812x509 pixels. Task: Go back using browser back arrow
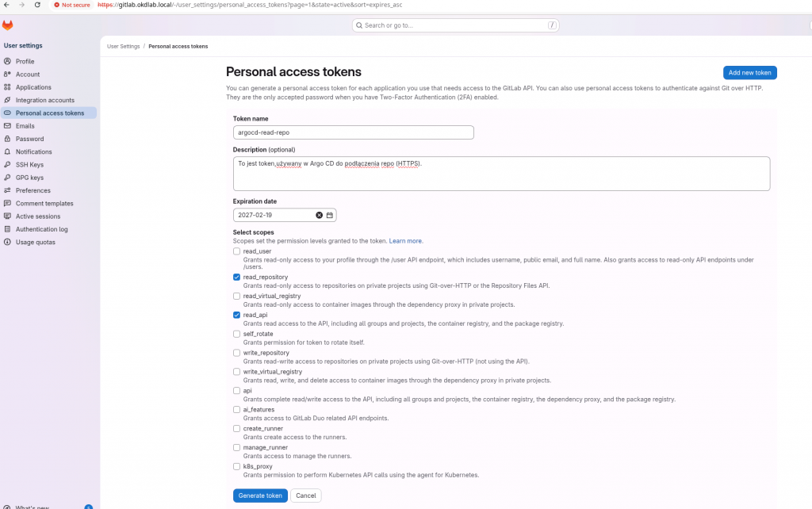6,5
